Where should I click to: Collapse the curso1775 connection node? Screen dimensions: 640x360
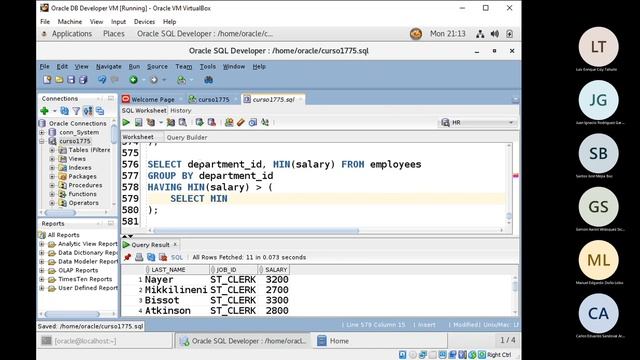(42, 141)
